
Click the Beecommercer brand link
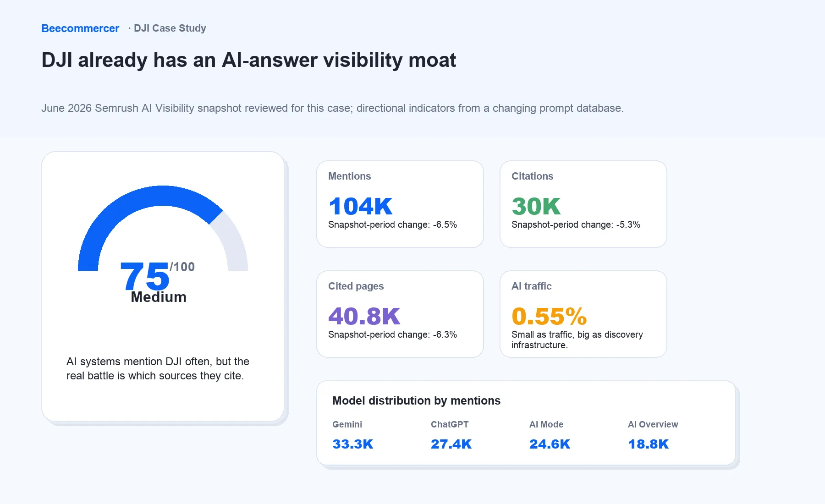coord(80,28)
